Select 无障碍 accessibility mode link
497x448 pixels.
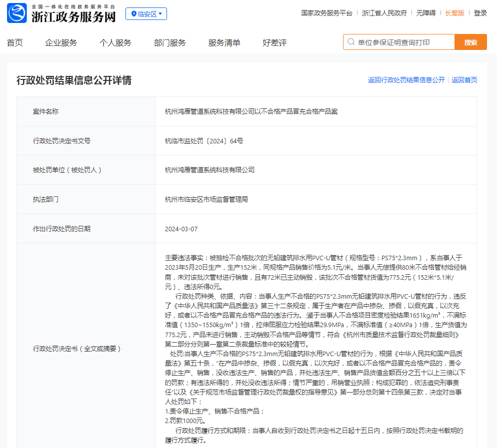tap(425, 13)
